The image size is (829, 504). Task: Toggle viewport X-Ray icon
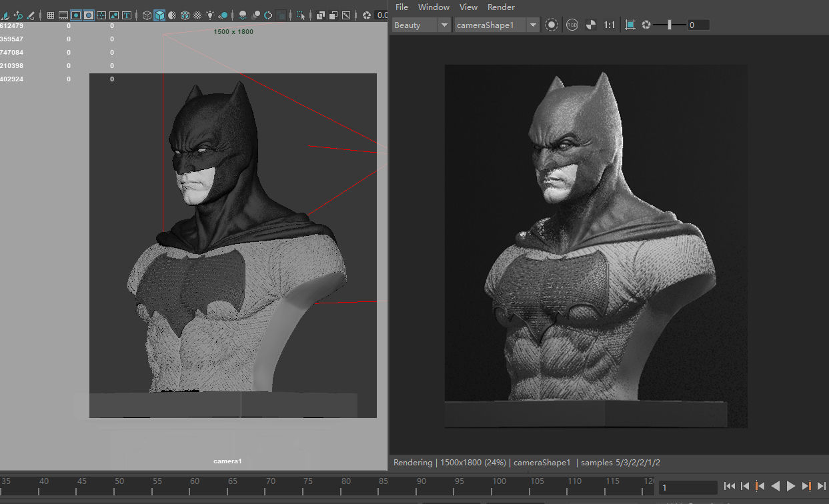tap(321, 15)
